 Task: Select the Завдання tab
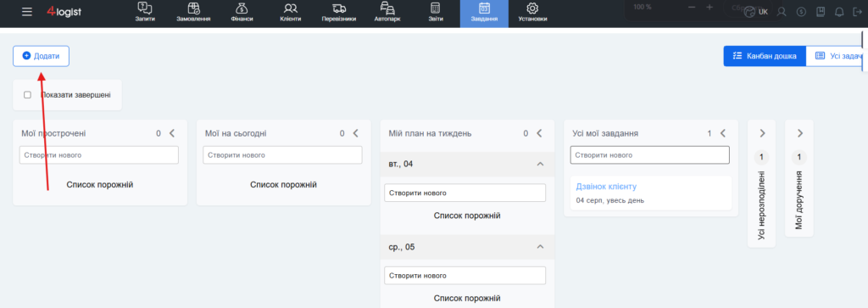(x=484, y=14)
